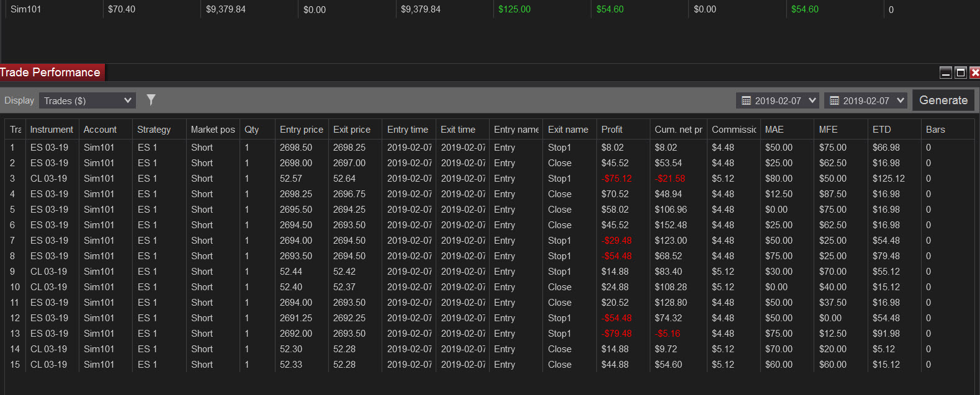Click $70.40 in the top account row

click(122, 9)
